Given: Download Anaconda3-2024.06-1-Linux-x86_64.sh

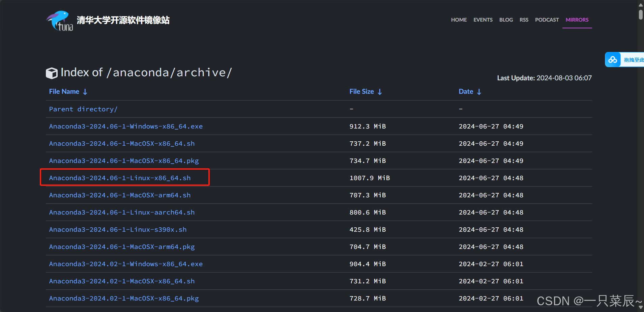Looking at the screenshot, I should coord(120,178).
